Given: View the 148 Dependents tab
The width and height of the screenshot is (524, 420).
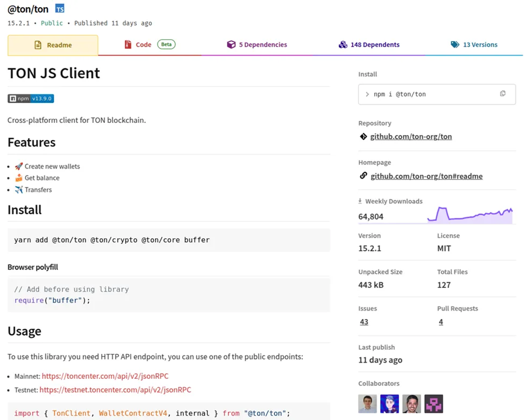Looking at the screenshot, I should [x=369, y=45].
